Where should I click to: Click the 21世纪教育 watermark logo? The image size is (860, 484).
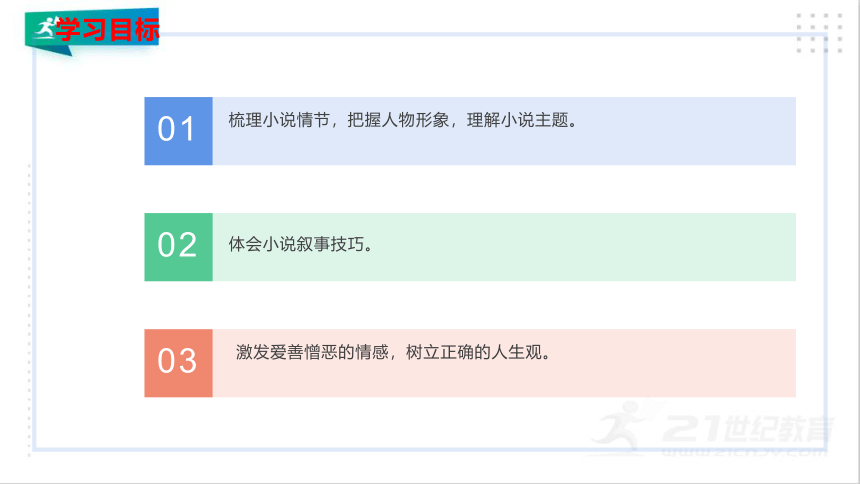tap(749, 429)
